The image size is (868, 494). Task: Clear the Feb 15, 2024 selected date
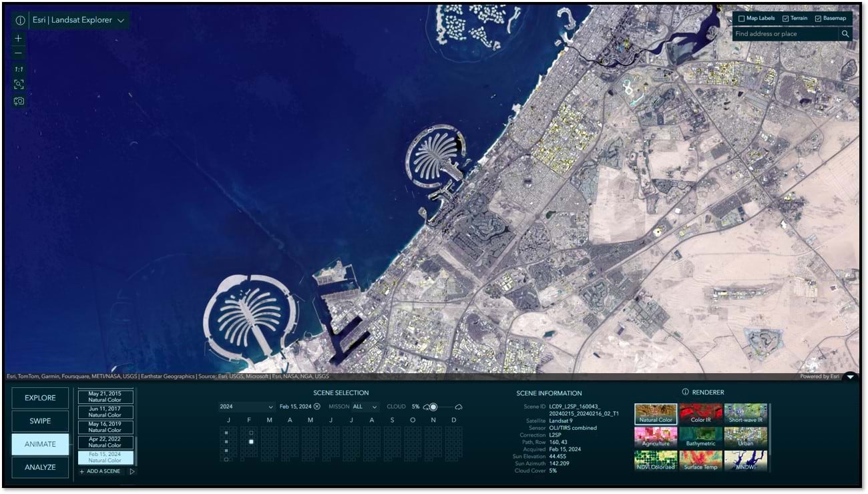click(317, 407)
